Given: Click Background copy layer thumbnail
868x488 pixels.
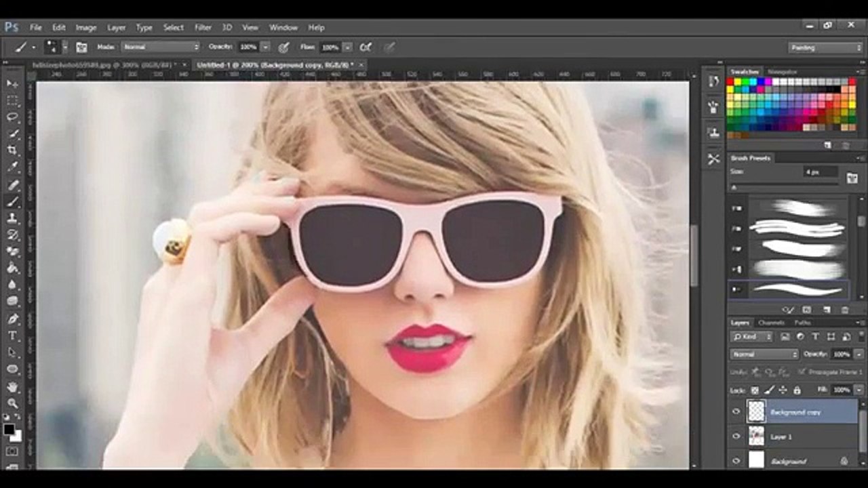Looking at the screenshot, I should (756, 411).
